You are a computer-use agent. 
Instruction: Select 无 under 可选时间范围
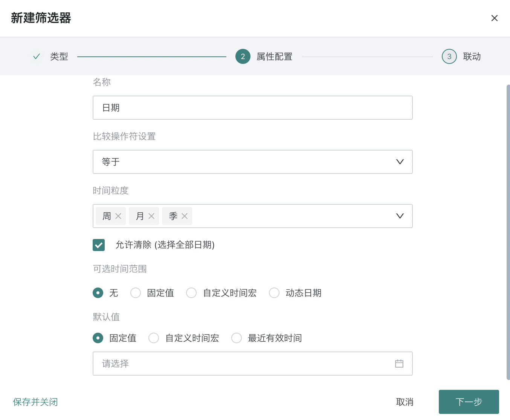point(98,293)
